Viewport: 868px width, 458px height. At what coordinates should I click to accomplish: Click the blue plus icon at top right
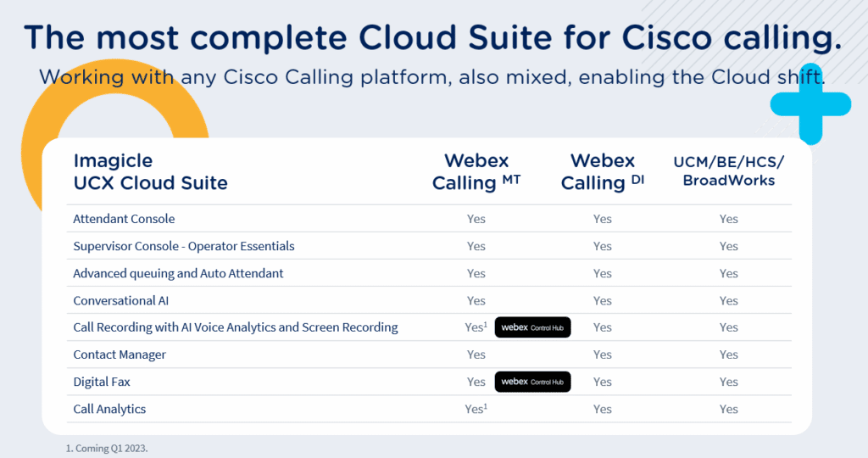810,104
